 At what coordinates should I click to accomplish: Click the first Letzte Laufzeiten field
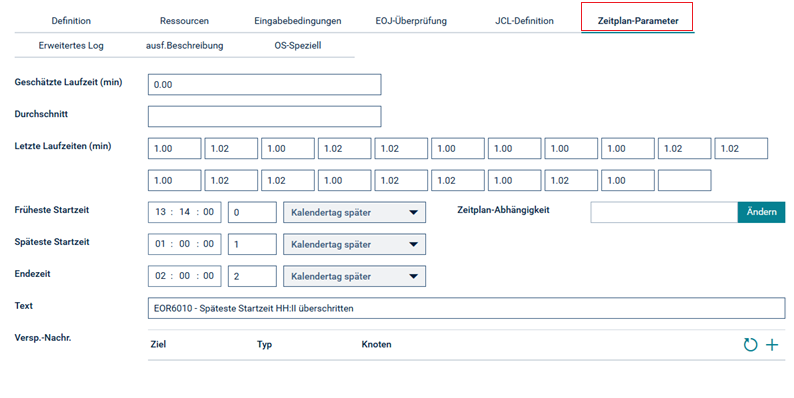point(174,148)
